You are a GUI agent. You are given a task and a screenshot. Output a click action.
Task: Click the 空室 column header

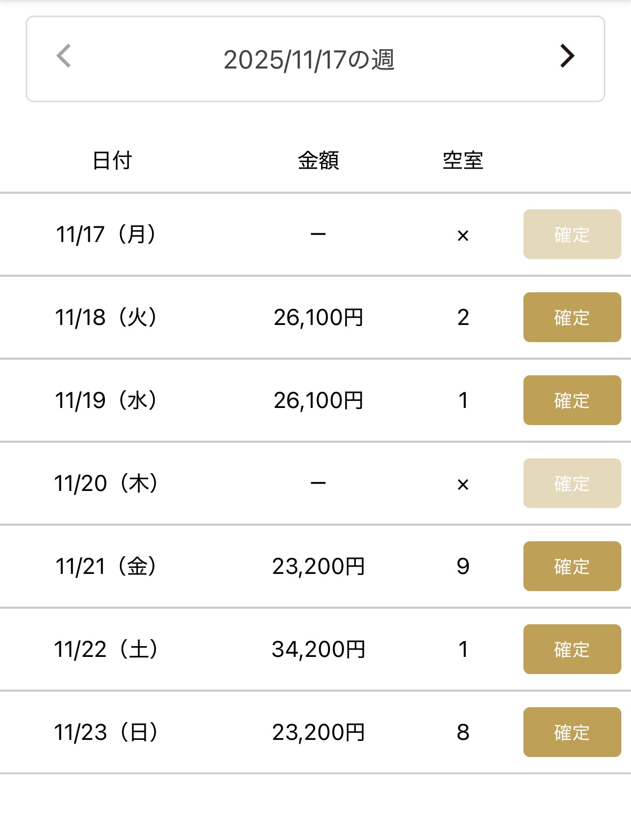463,160
